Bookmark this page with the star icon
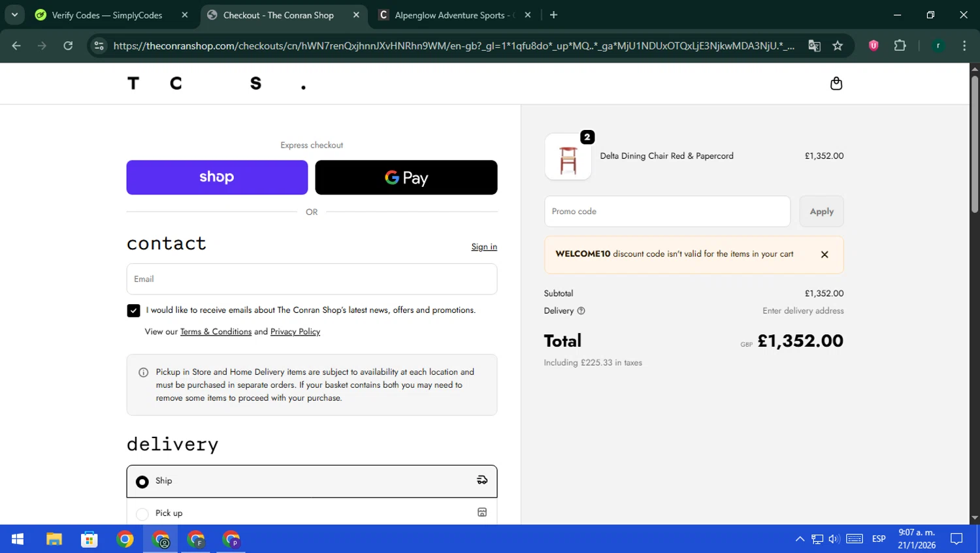 tap(838, 46)
